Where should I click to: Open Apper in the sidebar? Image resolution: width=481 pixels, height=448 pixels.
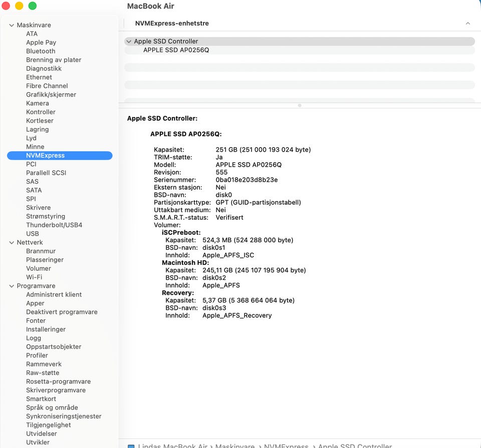click(x=35, y=303)
